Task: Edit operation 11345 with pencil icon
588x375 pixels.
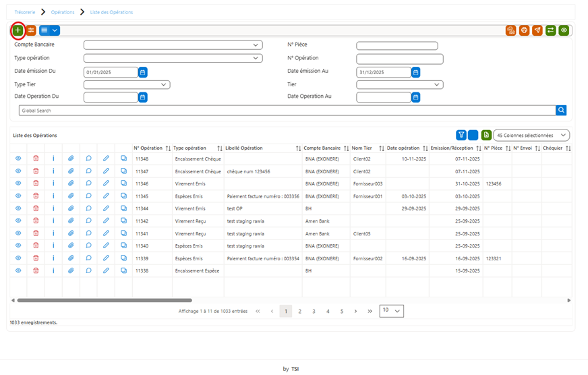Action: 106,196
